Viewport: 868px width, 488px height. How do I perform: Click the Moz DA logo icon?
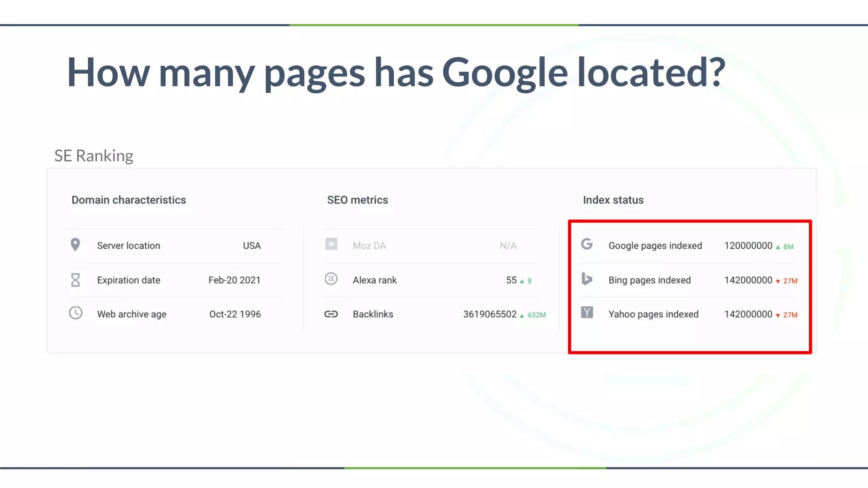[x=331, y=244]
